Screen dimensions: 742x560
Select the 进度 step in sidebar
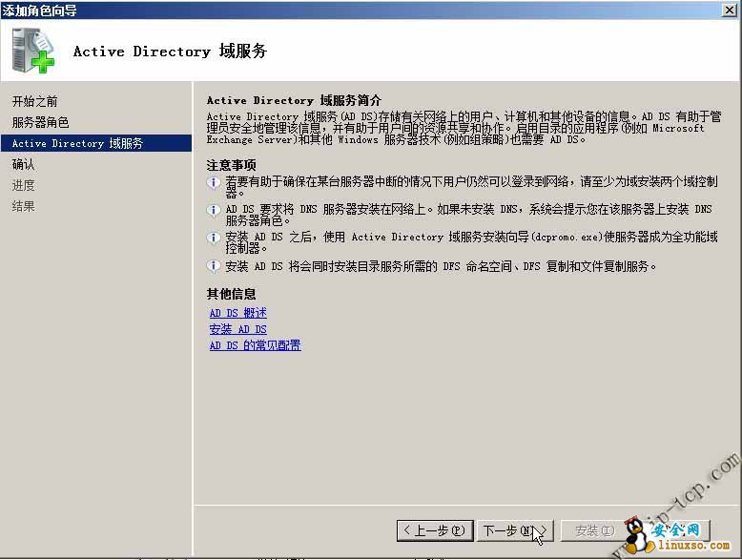click(x=23, y=185)
